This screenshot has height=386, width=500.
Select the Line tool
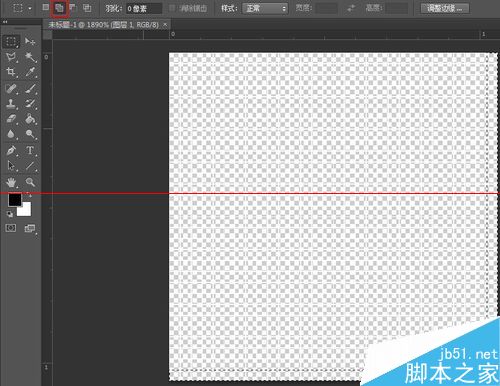[30, 166]
